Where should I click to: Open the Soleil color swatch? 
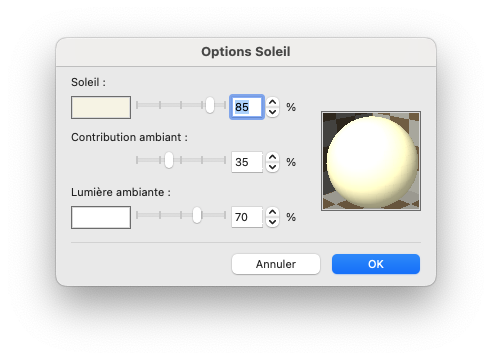click(x=101, y=107)
